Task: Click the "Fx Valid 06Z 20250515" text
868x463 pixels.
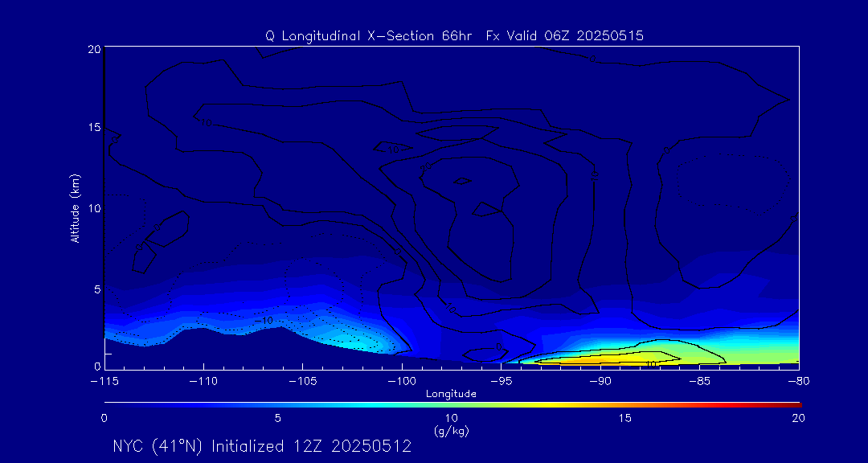Action: (x=565, y=36)
